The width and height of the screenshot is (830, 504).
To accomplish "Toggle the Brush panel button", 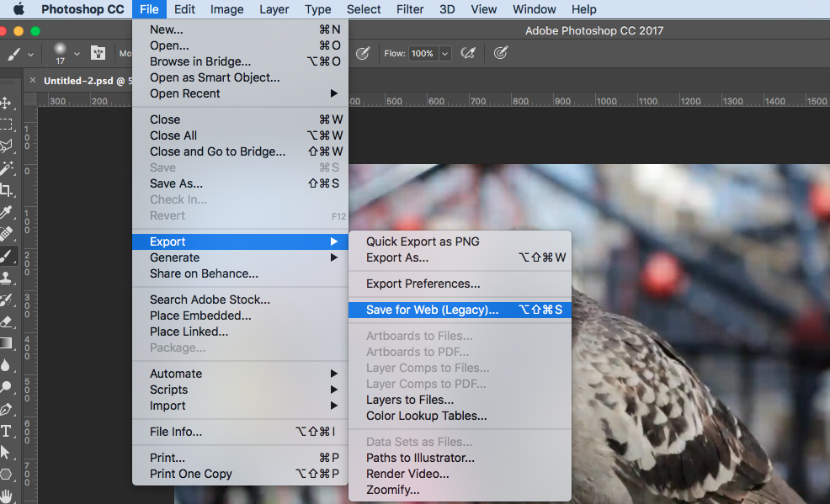I will [98, 53].
